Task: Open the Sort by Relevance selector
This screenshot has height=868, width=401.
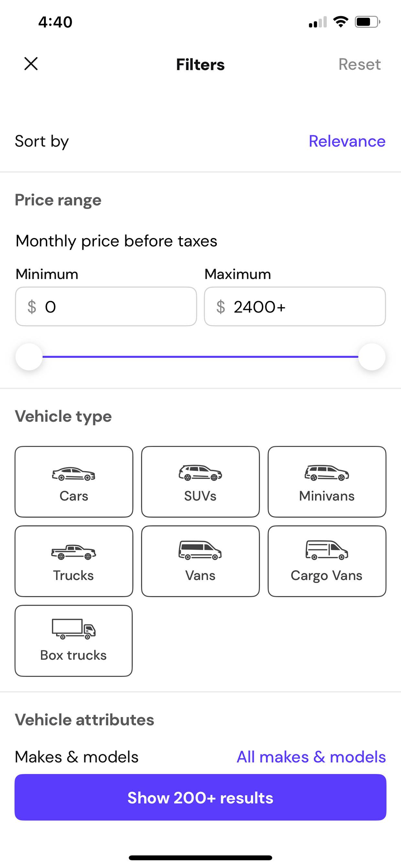Action: click(347, 141)
